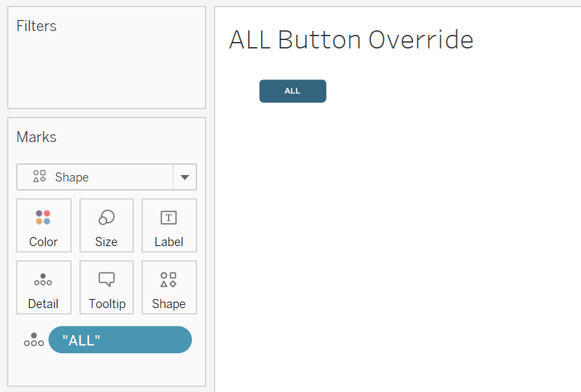This screenshot has height=392, width=581.
Task: Open the Detail marks card
Action: coord(44,287)
